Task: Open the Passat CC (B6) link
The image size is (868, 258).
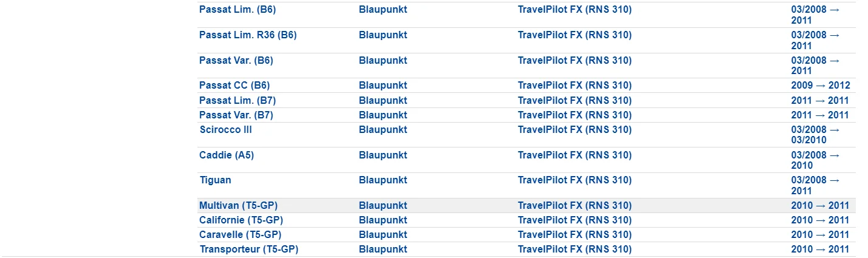Action: [234, 86]
